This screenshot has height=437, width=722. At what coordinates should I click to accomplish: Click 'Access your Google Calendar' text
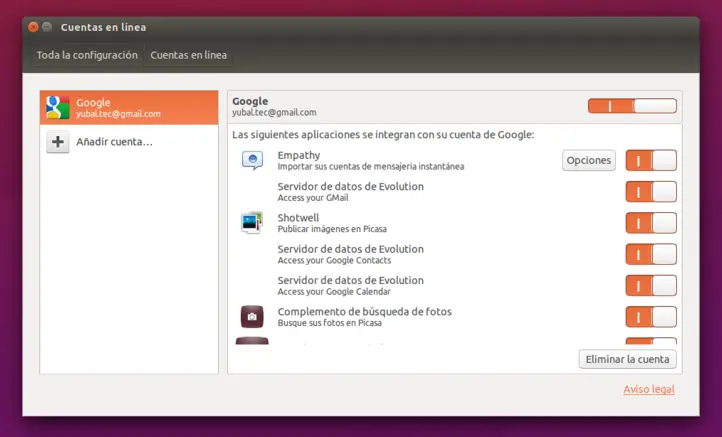[334, 292]
